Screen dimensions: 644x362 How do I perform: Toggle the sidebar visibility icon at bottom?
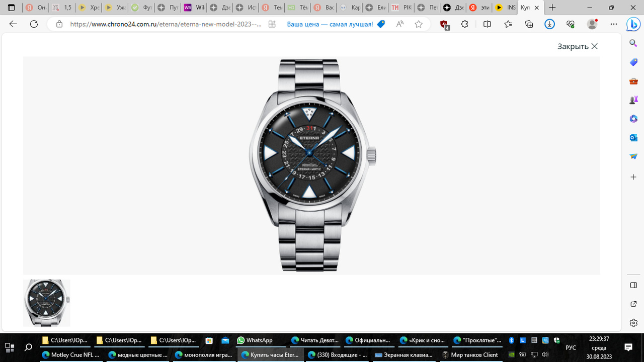(633, 285)
